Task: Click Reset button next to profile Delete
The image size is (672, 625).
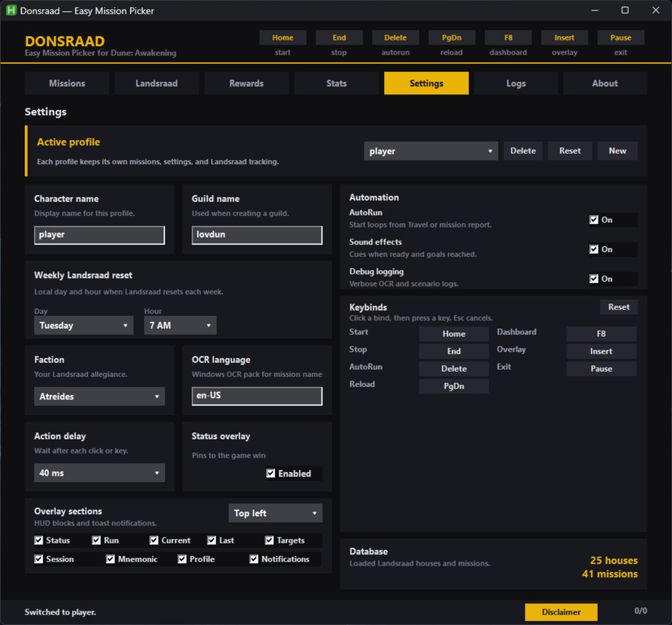Action: 570,151
